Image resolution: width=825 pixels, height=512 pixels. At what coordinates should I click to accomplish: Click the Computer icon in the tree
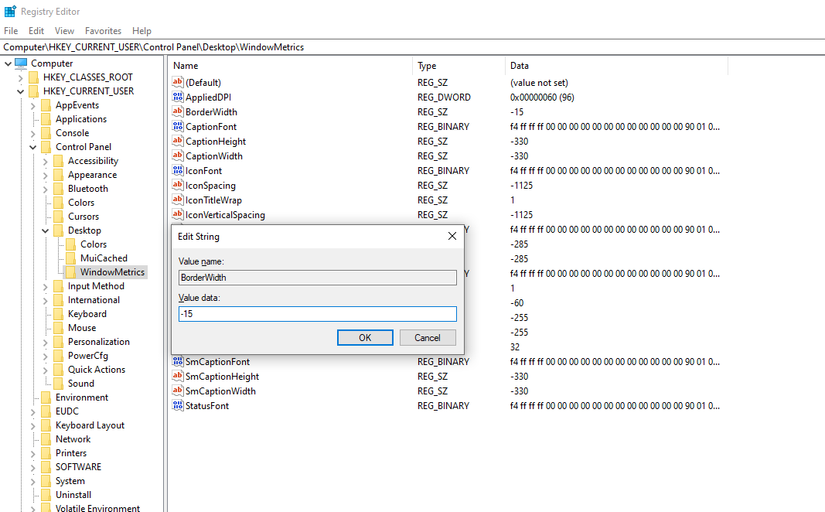(21, 63)
